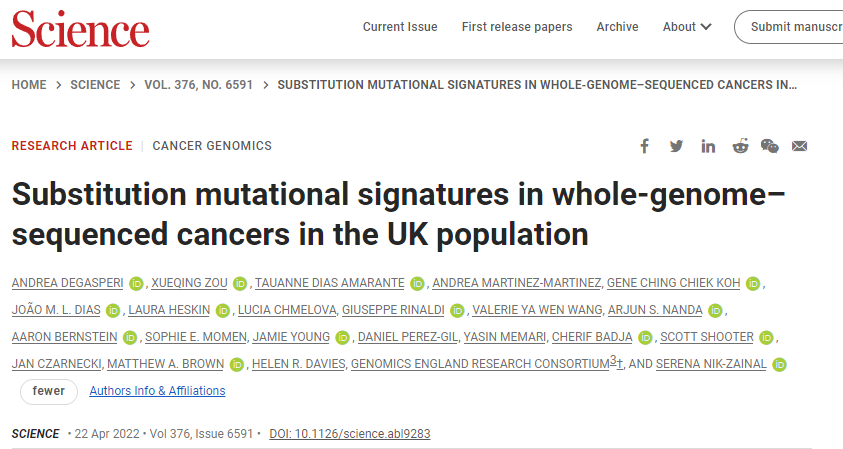The width and height of the screenshot is (843, 449).
Task: Open the Archive menu item
Action: (617, 27)
